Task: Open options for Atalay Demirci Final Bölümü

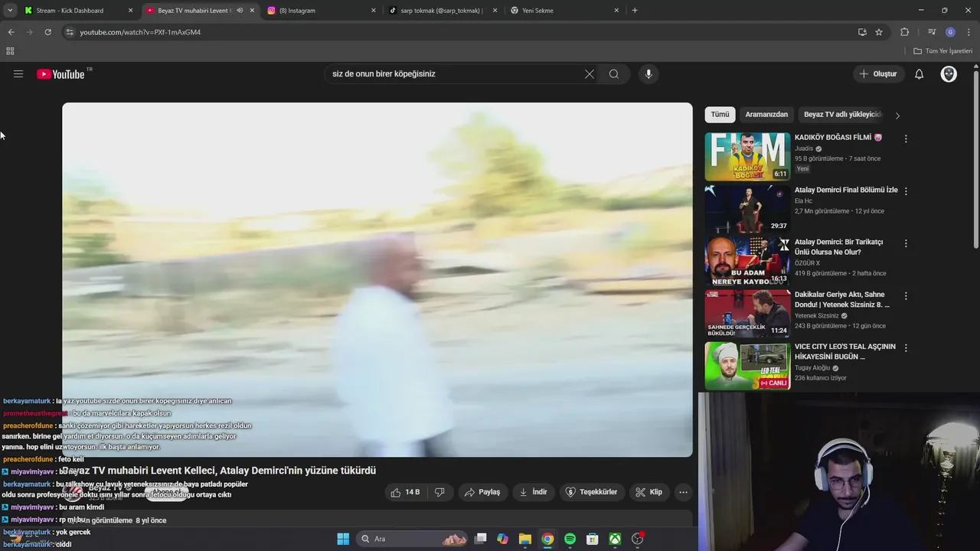Action: click(906, 191)
